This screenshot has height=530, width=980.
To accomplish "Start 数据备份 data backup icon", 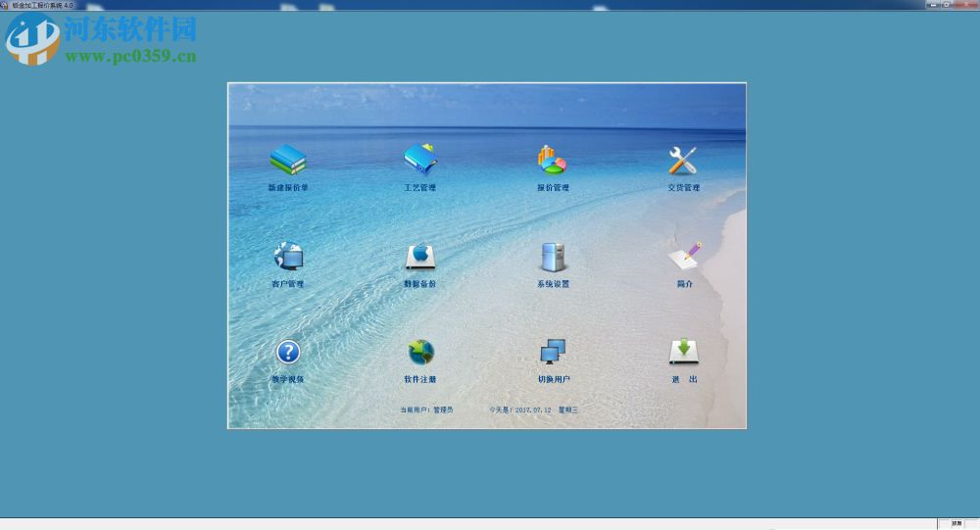I will click(420, 257).
